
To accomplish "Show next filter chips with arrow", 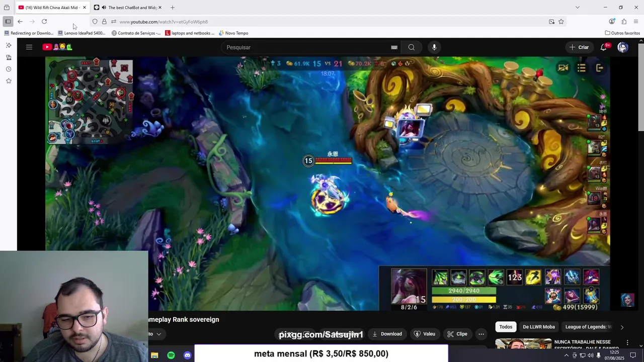I will (622, 327).
